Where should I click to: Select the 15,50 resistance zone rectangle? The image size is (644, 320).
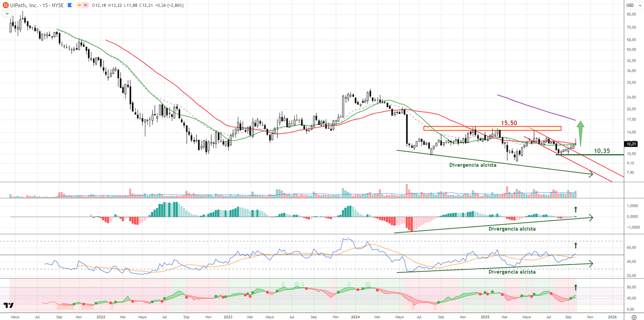pos(492,129)
